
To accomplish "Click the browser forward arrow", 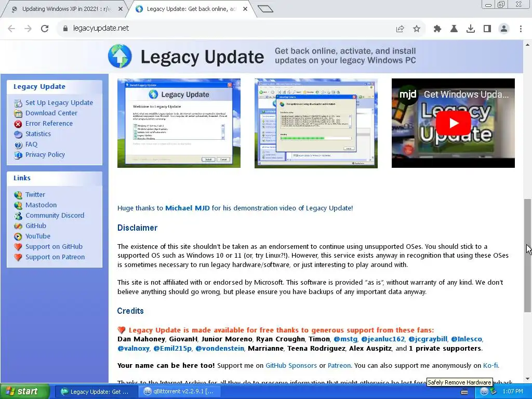I will [x=28, y=29].
